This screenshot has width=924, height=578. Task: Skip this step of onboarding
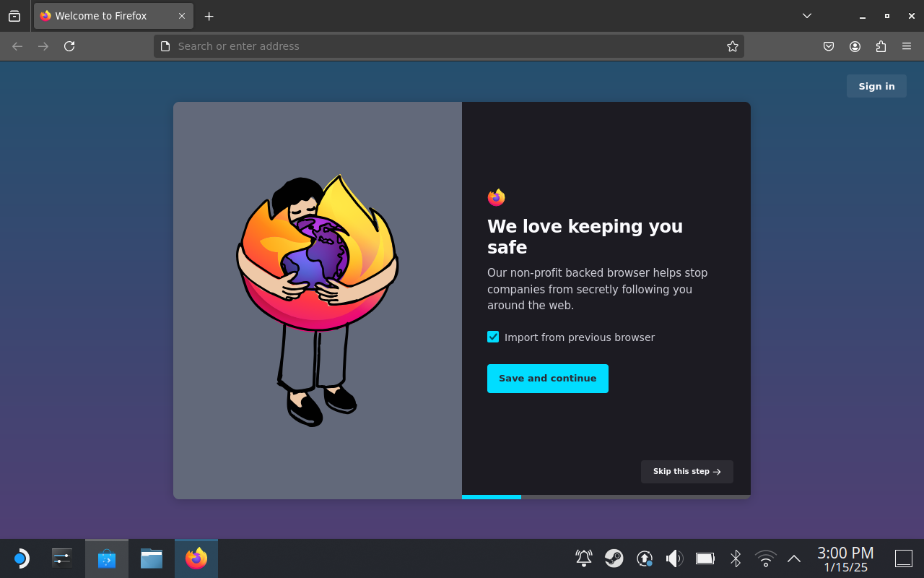pyautogui.click(x=687, y=471)
